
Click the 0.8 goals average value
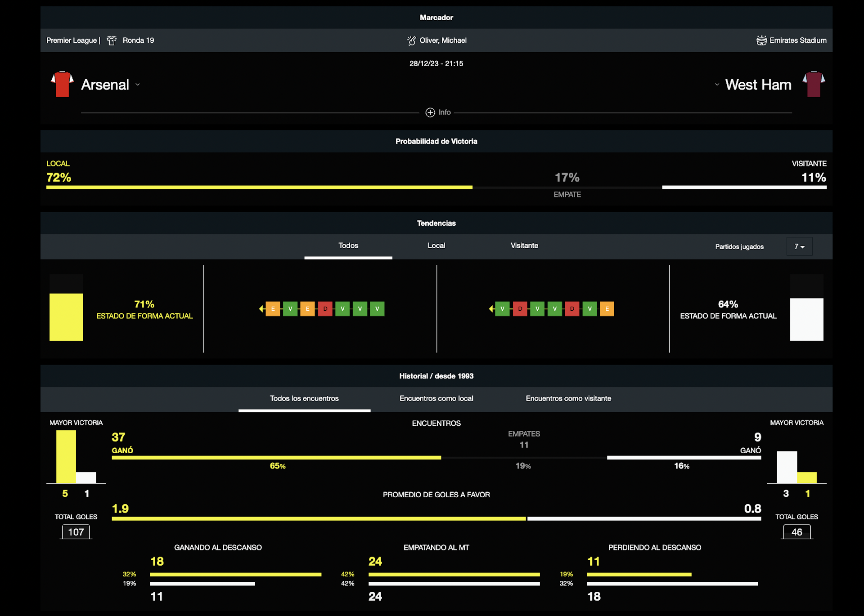click(752, 509)
